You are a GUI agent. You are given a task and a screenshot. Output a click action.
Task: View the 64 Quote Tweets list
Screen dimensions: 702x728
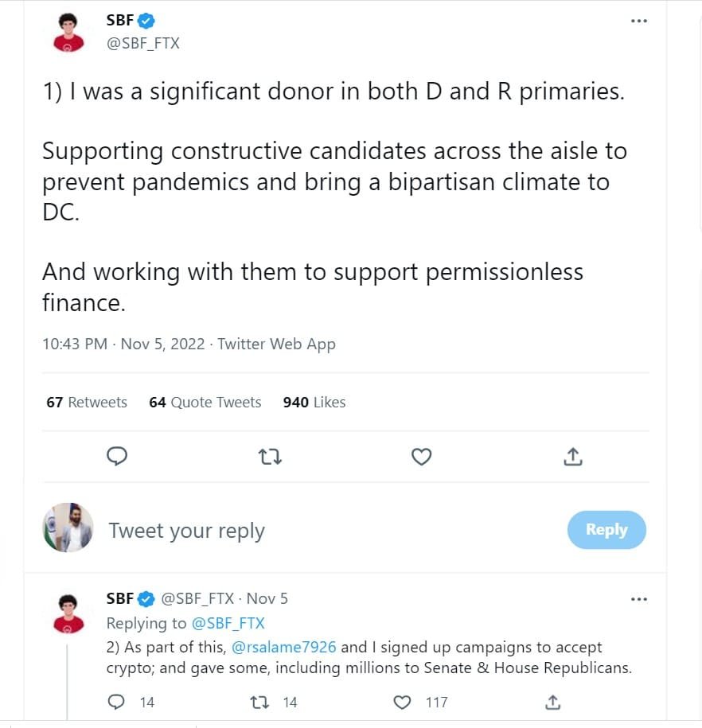click(x=205, y=403)
